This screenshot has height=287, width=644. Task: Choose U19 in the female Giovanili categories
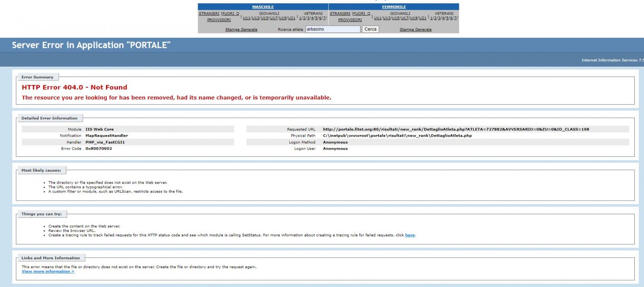tap(413, 18)
